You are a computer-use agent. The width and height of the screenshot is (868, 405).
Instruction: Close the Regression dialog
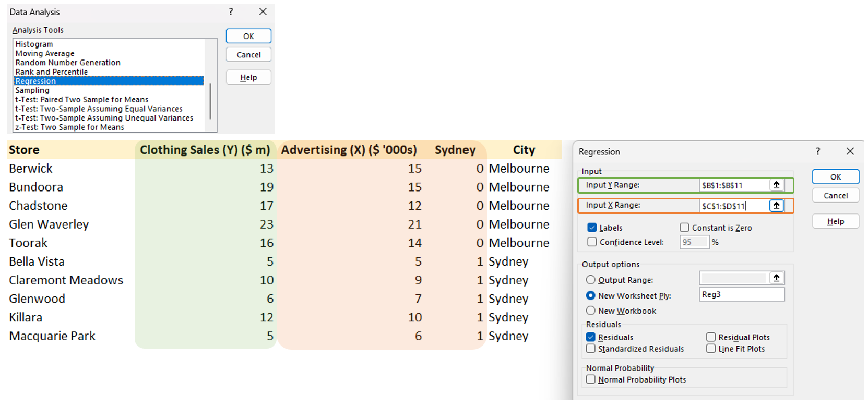(850, 151)
